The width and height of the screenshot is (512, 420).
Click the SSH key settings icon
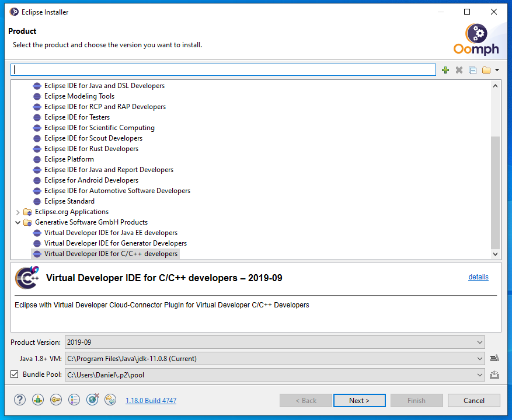(56, 400)
